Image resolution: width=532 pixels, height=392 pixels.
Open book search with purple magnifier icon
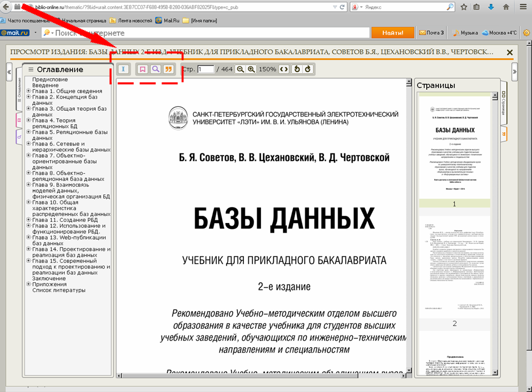(x=156, y=69)
